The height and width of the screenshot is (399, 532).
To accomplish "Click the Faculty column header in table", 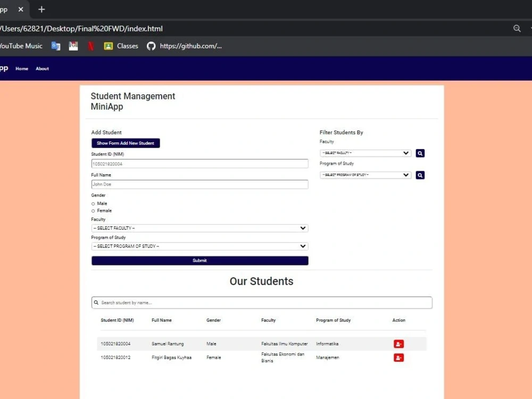I will point(268,320).
